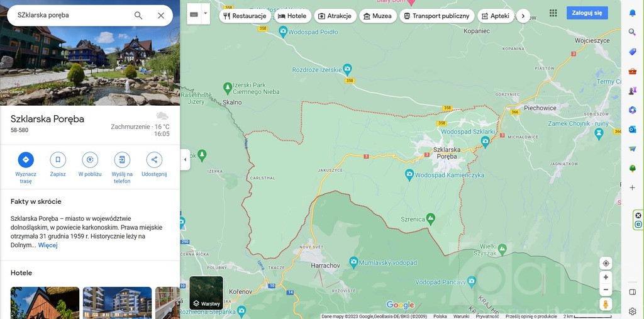Click the Wielki Szyszak mountain marker

tap(502, 248)
